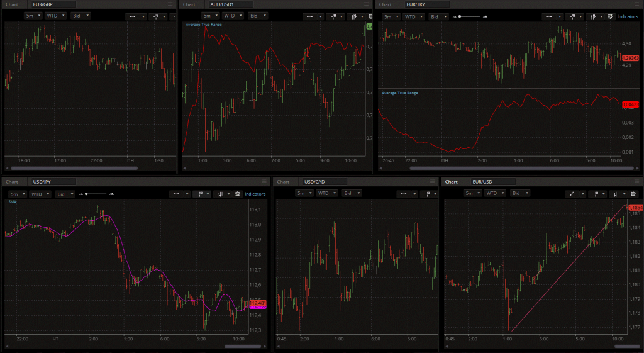This screenshot has width=644, height=353.
Task: Open the EUR/TRY panel menu icon
Action: (636, 4)
